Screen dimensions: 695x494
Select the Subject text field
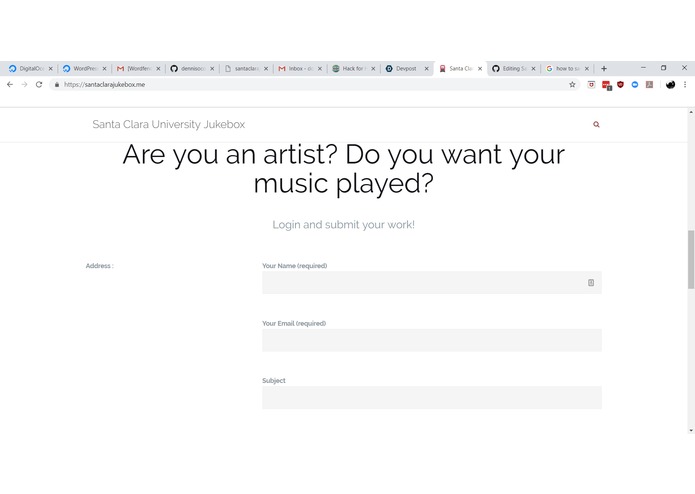click(432, 397)
